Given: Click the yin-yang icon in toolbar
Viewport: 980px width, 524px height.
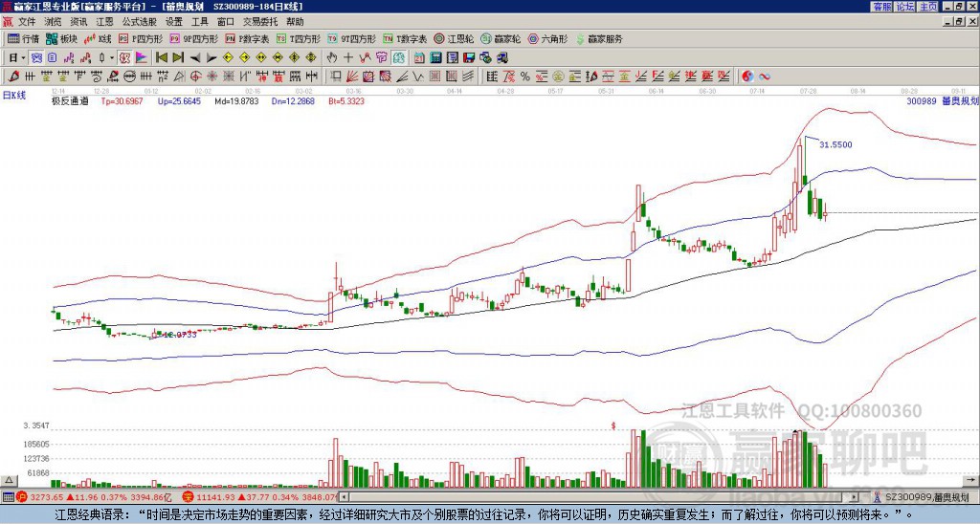Looking at the screenshot, I should (746, 76).
